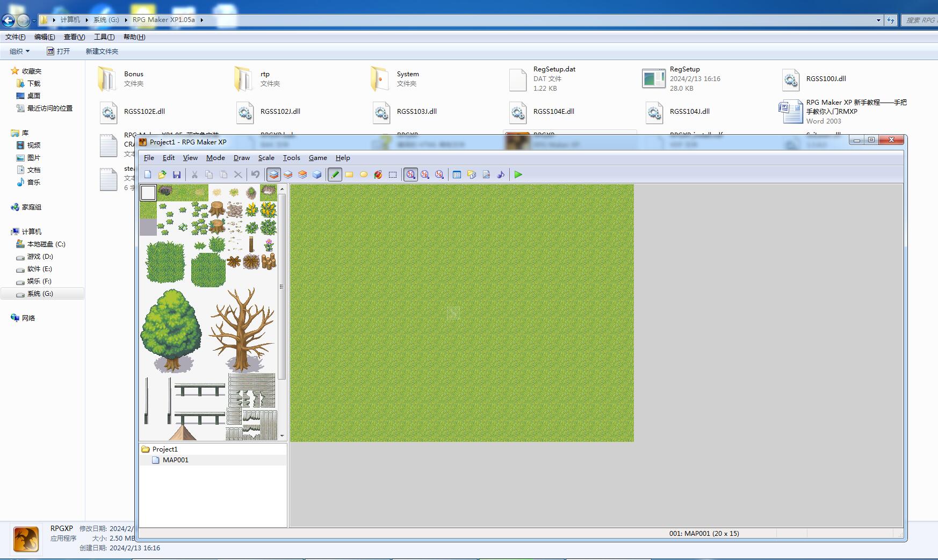Image resolution: width=938 pixels, height=560 pixels.
Task: Set map zoom scale to 1/2
Action: tap(425, 174)
